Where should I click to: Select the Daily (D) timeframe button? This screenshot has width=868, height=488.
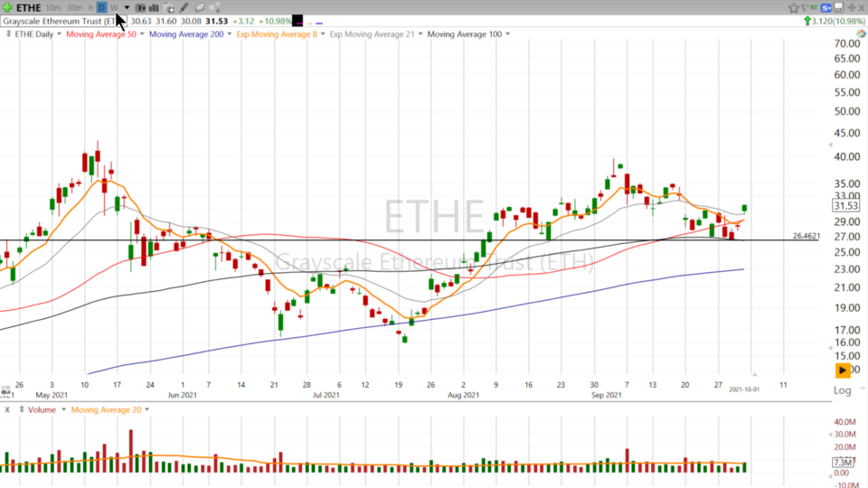pyautogui.click(x=101, y=7)
